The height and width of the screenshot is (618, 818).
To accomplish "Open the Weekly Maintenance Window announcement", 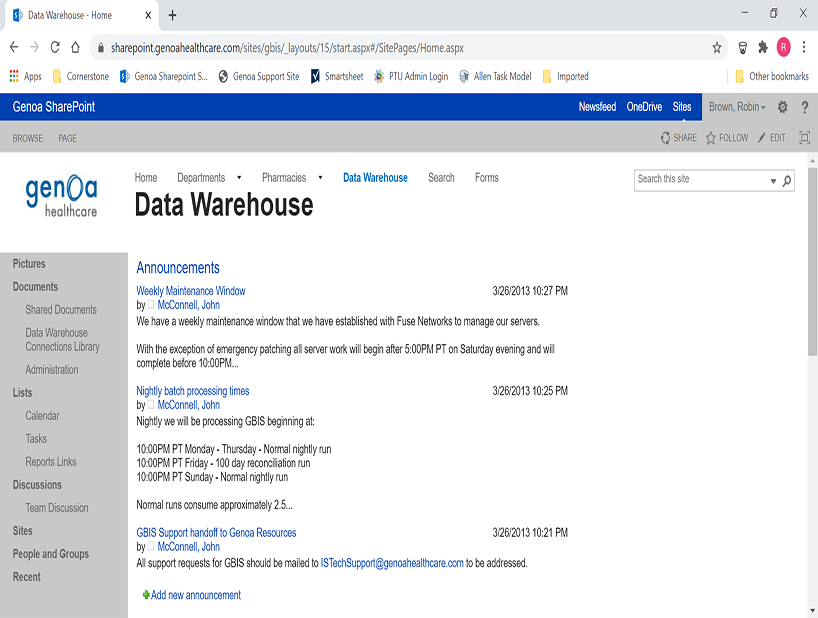I will tap(190, 291).
